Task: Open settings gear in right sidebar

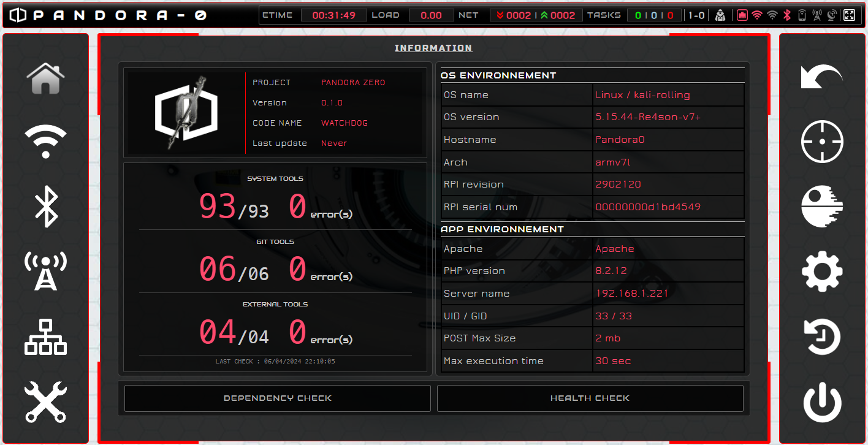Action: 821,271
